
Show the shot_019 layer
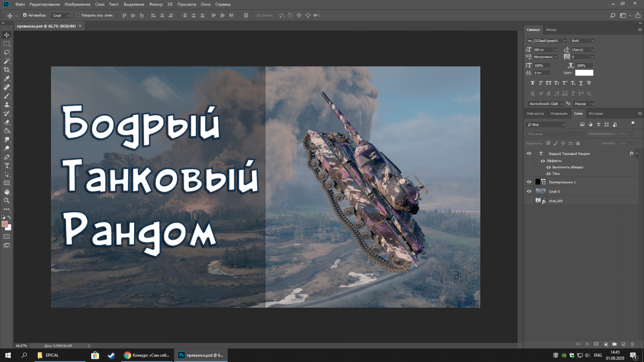point(529,201)
